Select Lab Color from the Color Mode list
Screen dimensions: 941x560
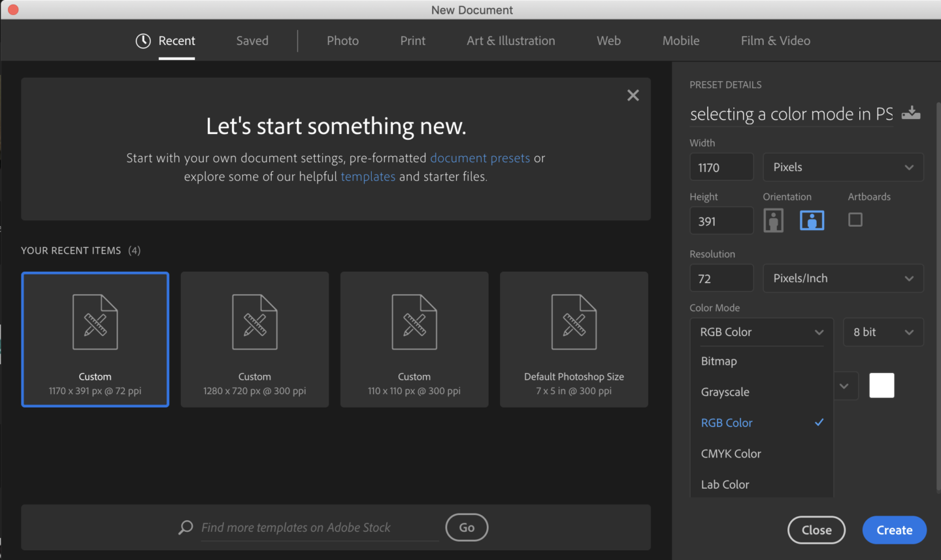[x=725, y=484]
